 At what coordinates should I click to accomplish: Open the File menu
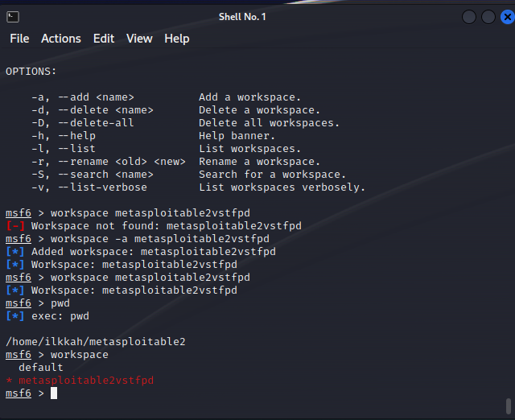(19, 39)
